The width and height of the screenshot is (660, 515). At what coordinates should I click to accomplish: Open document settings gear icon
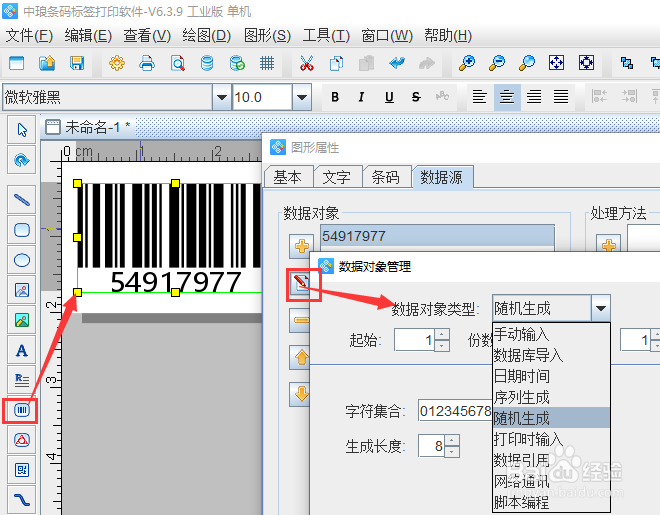[x=117, y=63]
